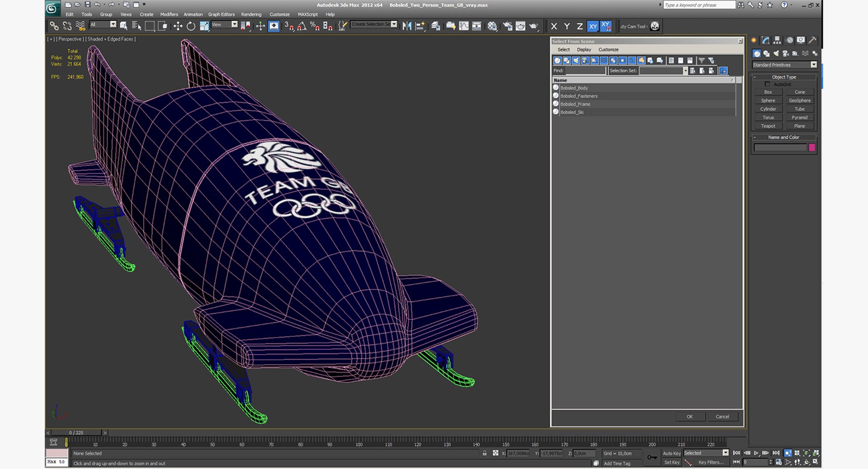The image size is (868, 469).
Task: Open the Modifiers menu
Action: [x=169, y=14]
